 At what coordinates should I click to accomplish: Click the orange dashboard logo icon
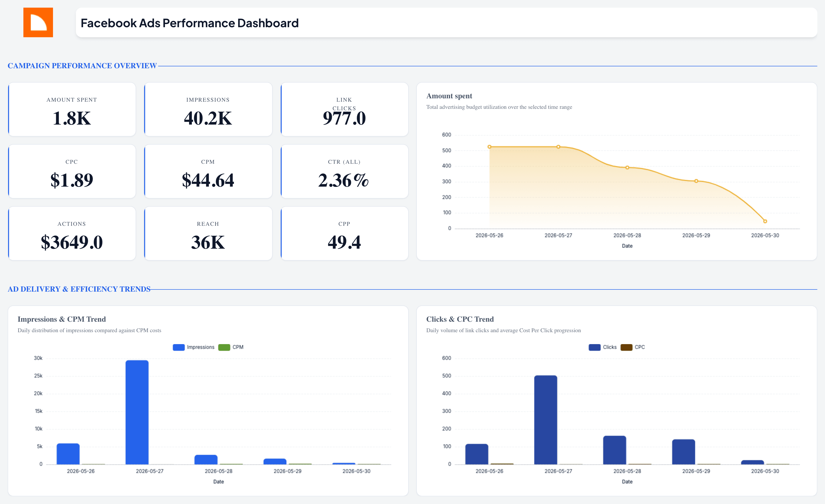tap(38, 22)
